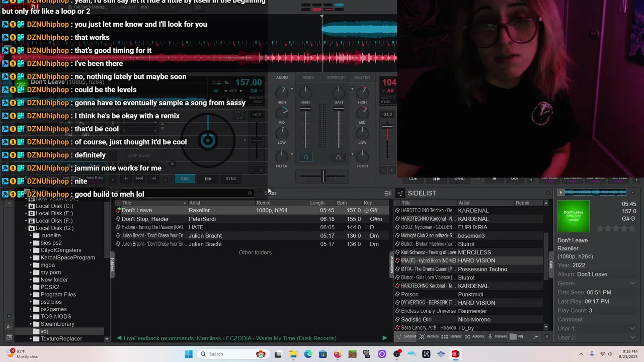This screenshot has height=362, width=644.
Task: Open the file list options icon
Action: [387, 193]
